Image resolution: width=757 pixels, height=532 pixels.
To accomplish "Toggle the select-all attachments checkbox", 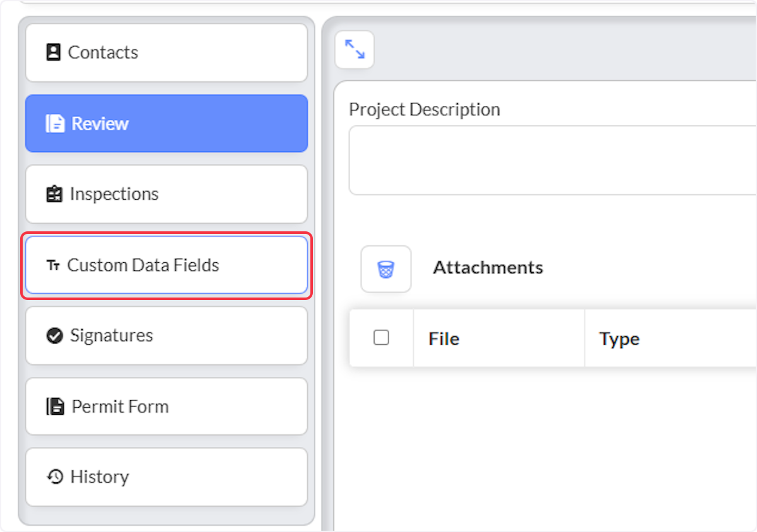I will (381, 338).
